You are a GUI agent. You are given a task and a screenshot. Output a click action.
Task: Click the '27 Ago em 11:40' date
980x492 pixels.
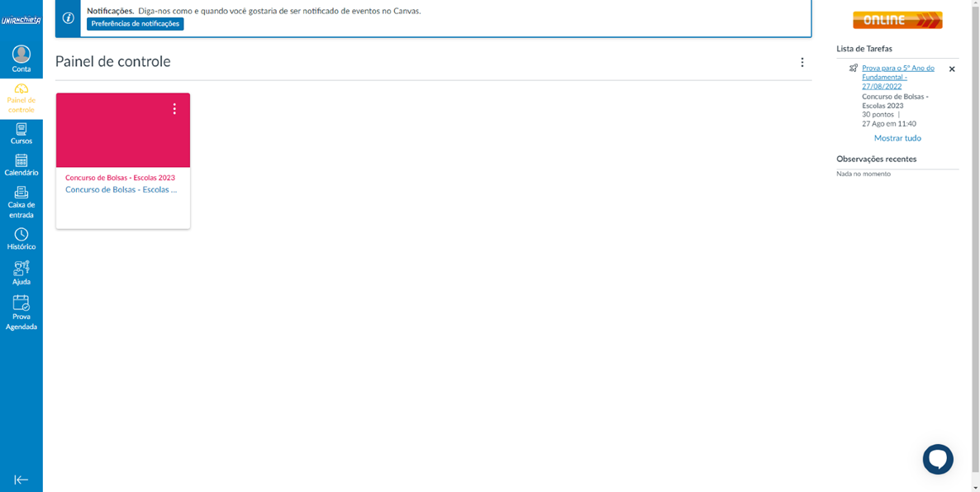pos(889,124)
